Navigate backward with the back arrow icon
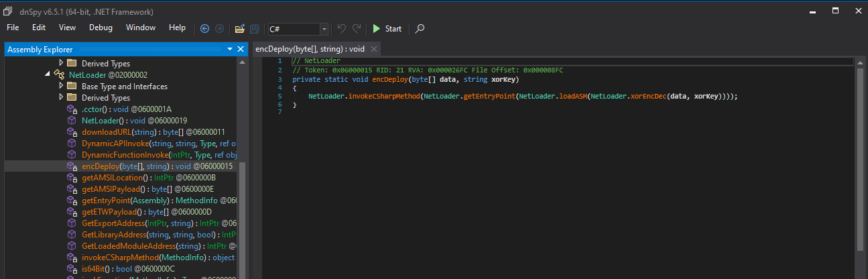Image resolution: width=868 pixels, height=279 pixels. point(205,28)
